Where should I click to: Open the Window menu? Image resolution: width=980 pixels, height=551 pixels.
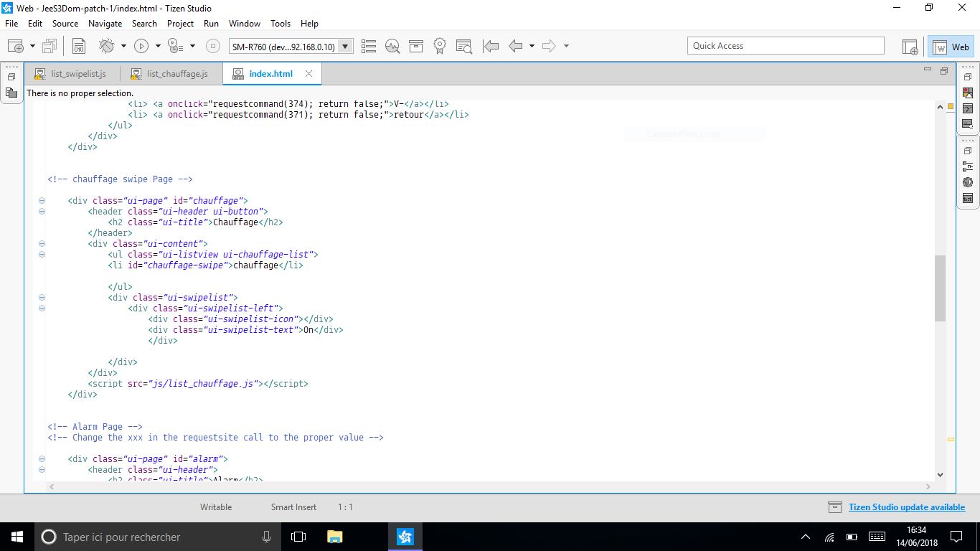245,24
